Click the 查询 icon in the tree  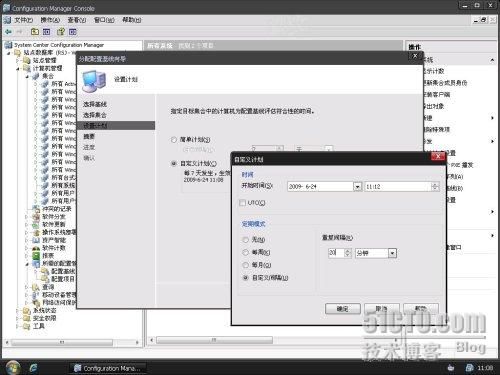click(x=36, y=287)
